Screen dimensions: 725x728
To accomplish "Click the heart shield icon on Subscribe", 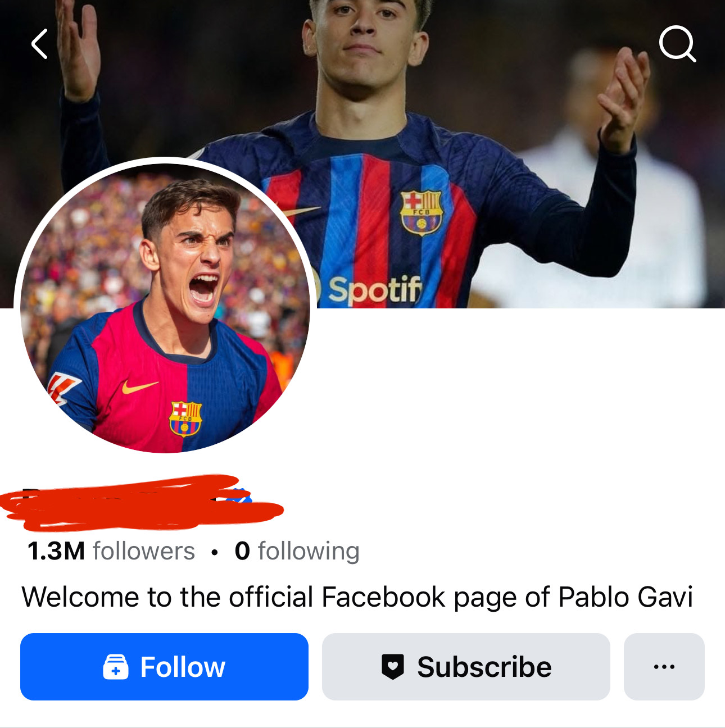I will (x=392, y=667).
